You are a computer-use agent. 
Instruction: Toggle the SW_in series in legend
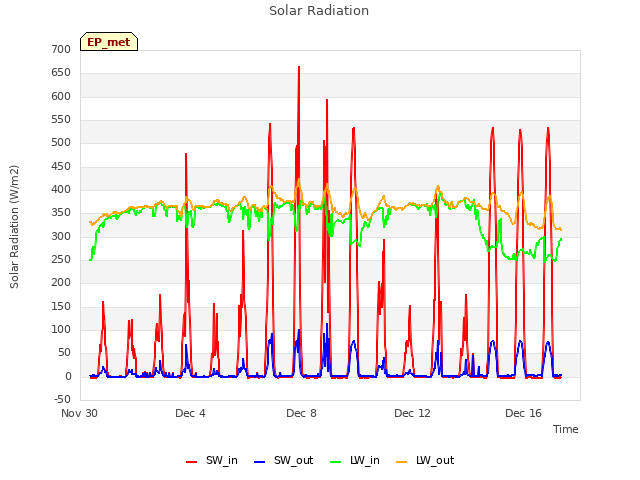(211, 461)
